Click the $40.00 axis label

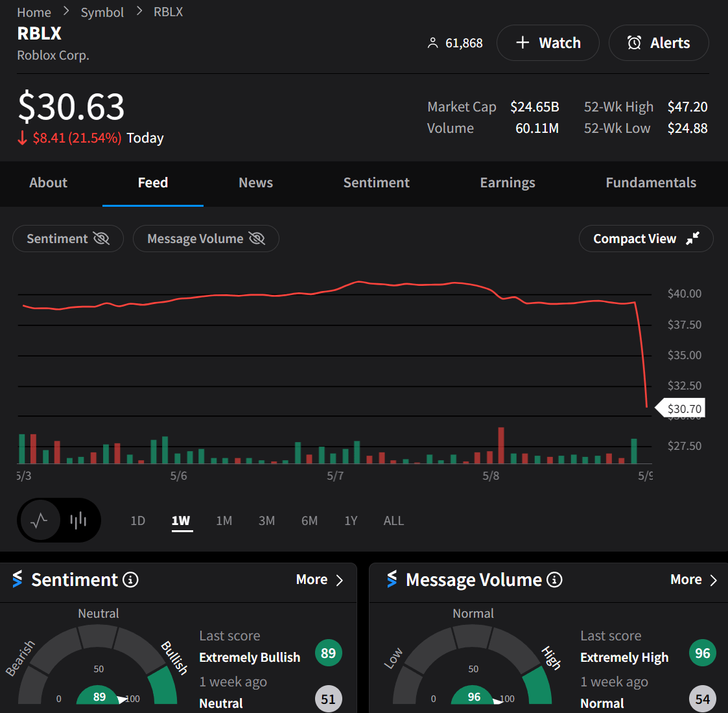coord(685,294)
